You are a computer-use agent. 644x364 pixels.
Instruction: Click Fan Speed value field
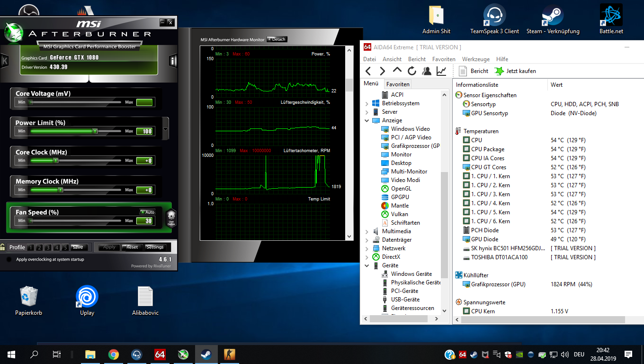[x=144, y=221]
